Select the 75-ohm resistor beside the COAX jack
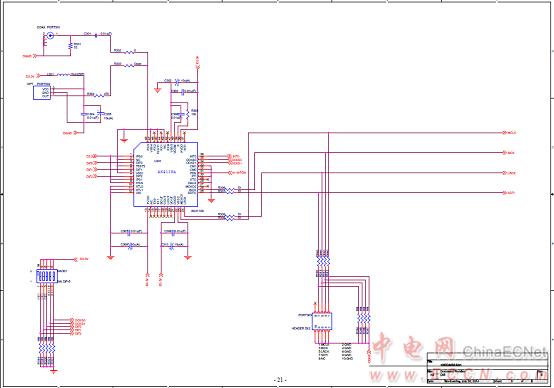Image resolution: width=554 pixels, height=388 pixels. [71, 46]
